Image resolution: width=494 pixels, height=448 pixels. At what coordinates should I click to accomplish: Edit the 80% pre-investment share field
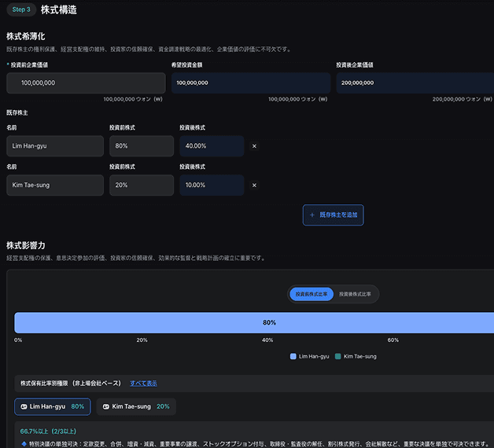pos(142,146)
